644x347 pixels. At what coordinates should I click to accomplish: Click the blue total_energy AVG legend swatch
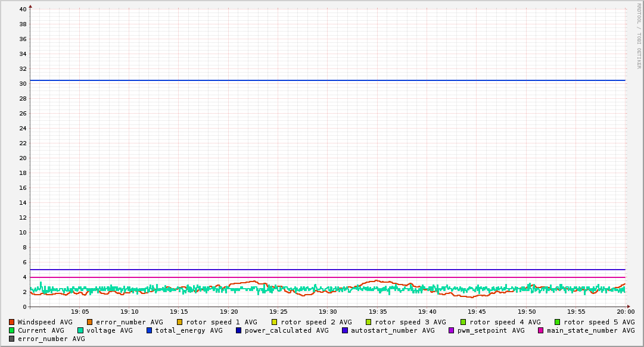(x=150, y=330)
